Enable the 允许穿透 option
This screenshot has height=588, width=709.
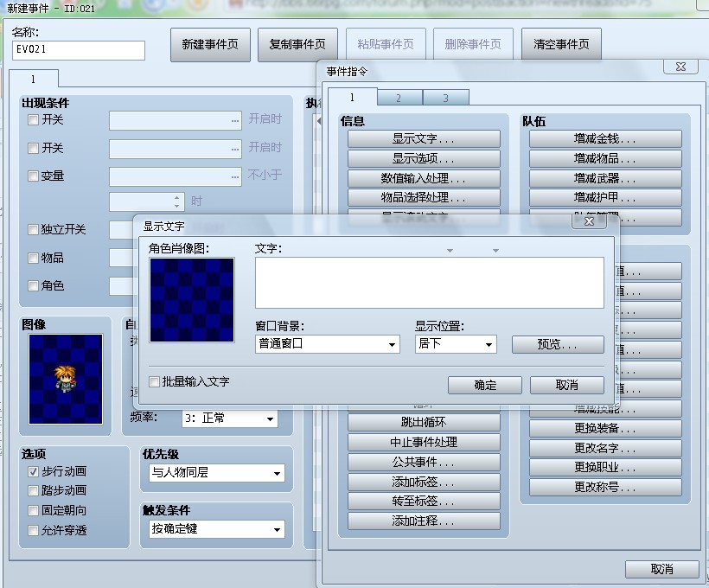coord(33,530)
